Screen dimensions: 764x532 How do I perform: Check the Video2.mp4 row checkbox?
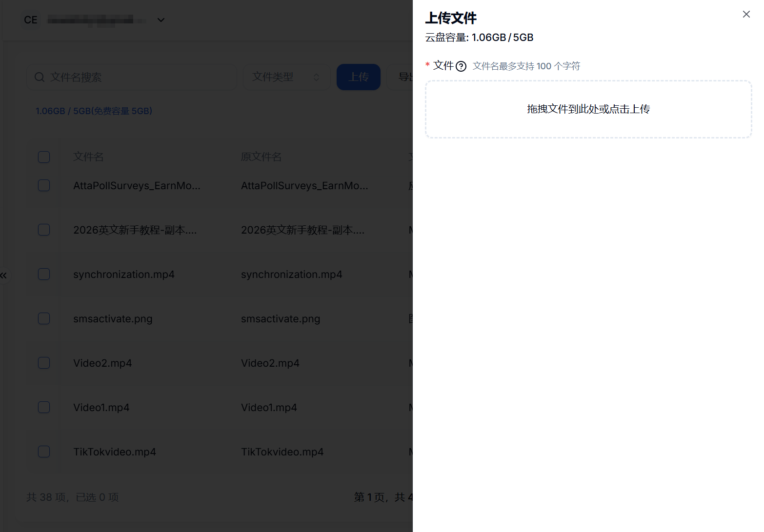[44, 363]
